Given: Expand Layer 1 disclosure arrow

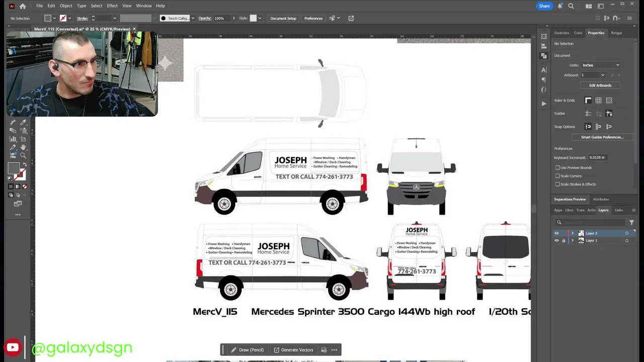Looking at the screenshot, I should [572, 241].
